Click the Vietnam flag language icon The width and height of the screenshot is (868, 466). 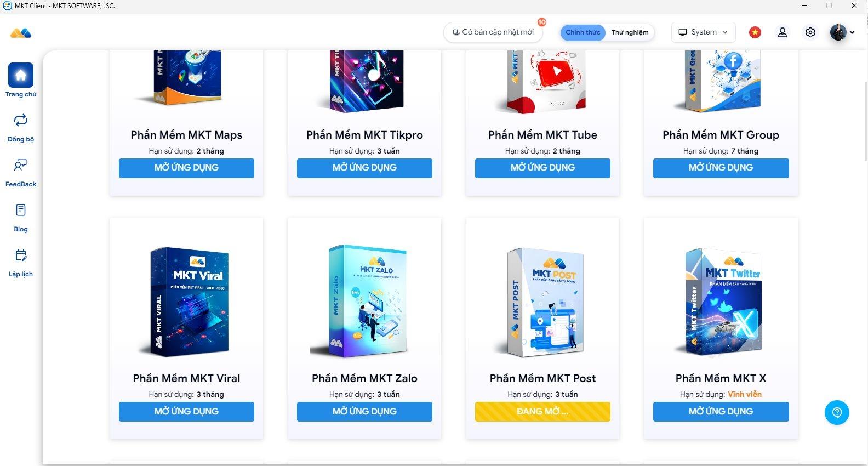755,32
